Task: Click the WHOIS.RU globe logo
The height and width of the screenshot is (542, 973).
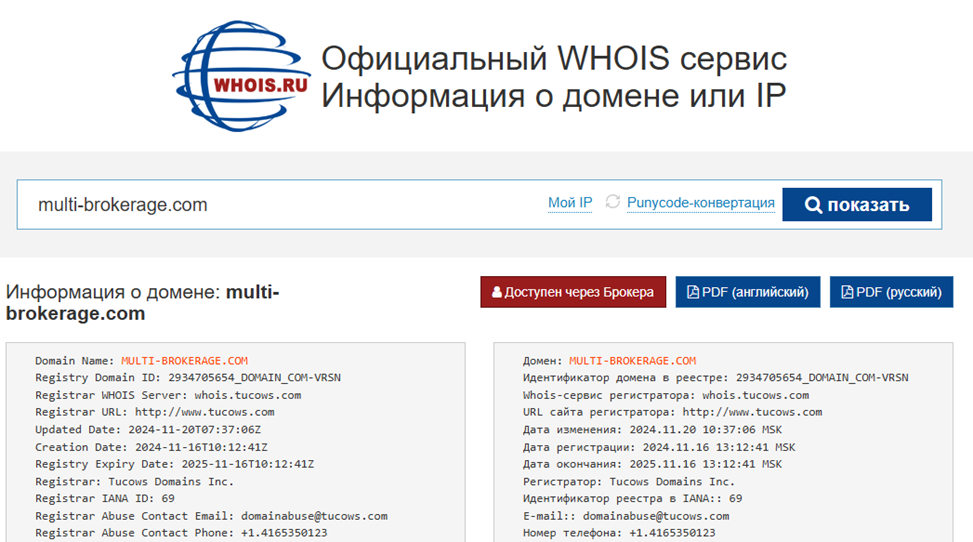Action: (241, 76)
